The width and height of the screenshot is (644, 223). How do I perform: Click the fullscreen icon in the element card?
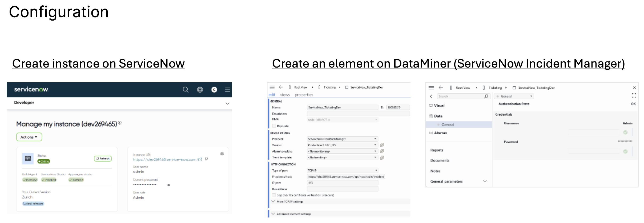[x=634, y=96]
